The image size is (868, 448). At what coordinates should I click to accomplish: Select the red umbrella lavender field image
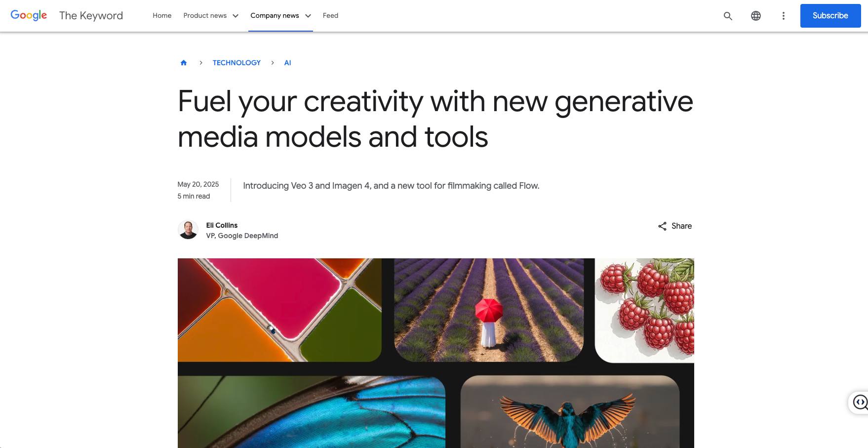(x=489, y=310)
